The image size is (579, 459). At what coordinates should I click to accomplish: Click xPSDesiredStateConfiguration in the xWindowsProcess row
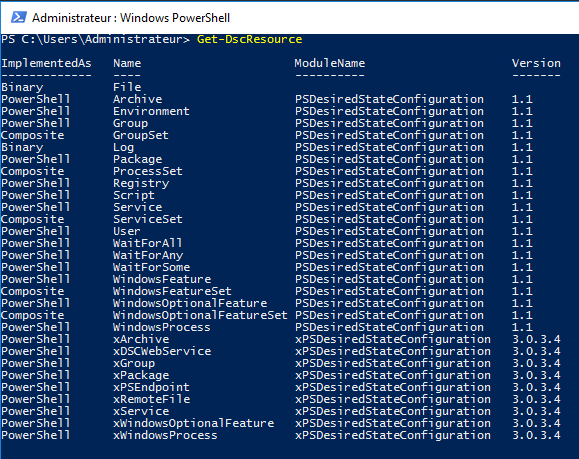pyautogui.click(x=393, y=435)
